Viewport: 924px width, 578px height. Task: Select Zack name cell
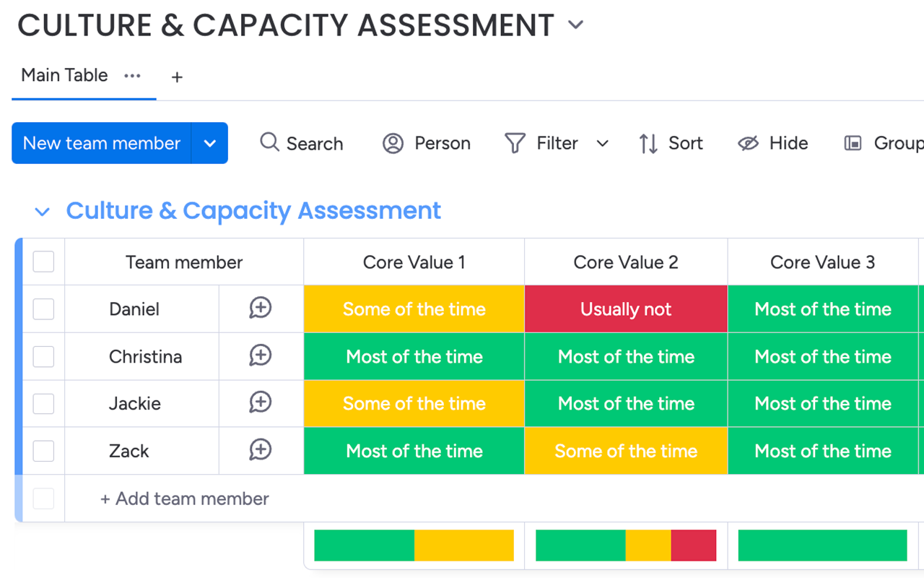128,451
